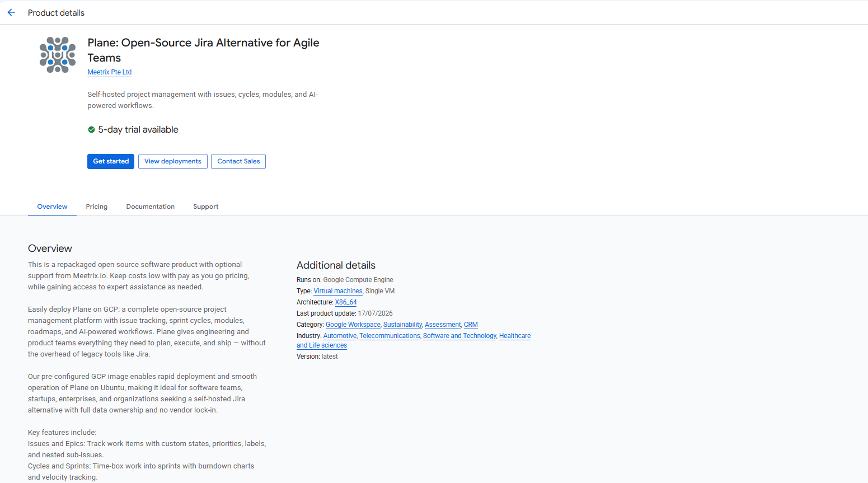The image size is (868, 483).
Task: Open the Sustainability category link
Action: click(402, 325)
